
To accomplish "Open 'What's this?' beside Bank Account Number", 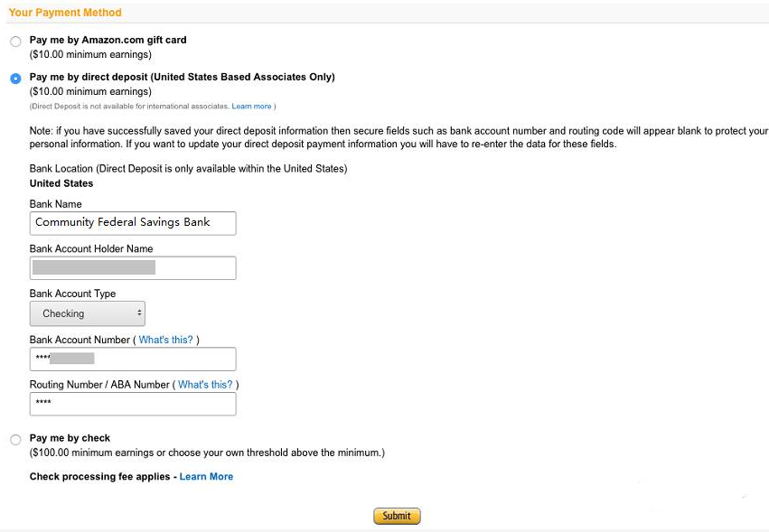I will (165, 340).
